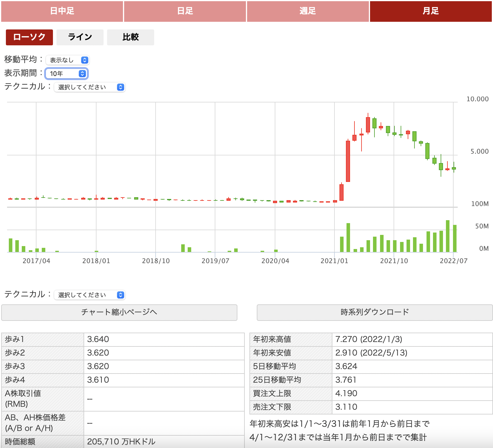The image size is (493, 448).
Task: Click the 2021/01 x-axis date label
Action: (334, 261)
